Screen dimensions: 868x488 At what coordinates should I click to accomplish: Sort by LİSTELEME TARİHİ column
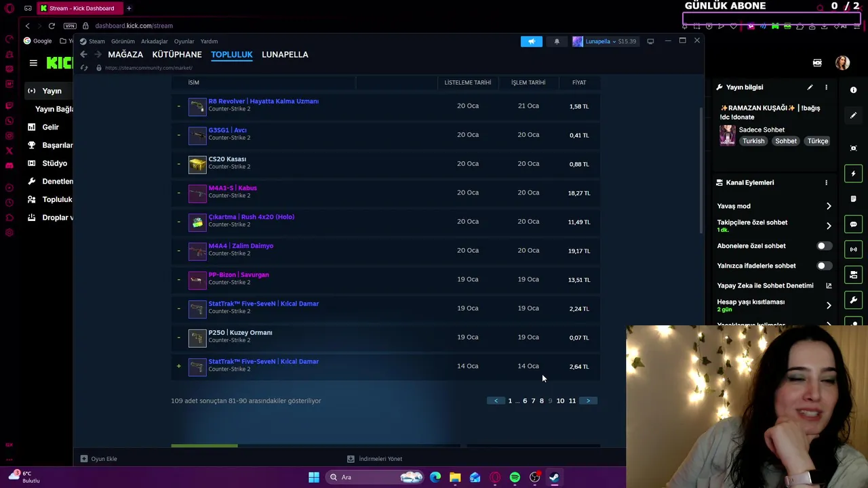click(x=468, y=83)
